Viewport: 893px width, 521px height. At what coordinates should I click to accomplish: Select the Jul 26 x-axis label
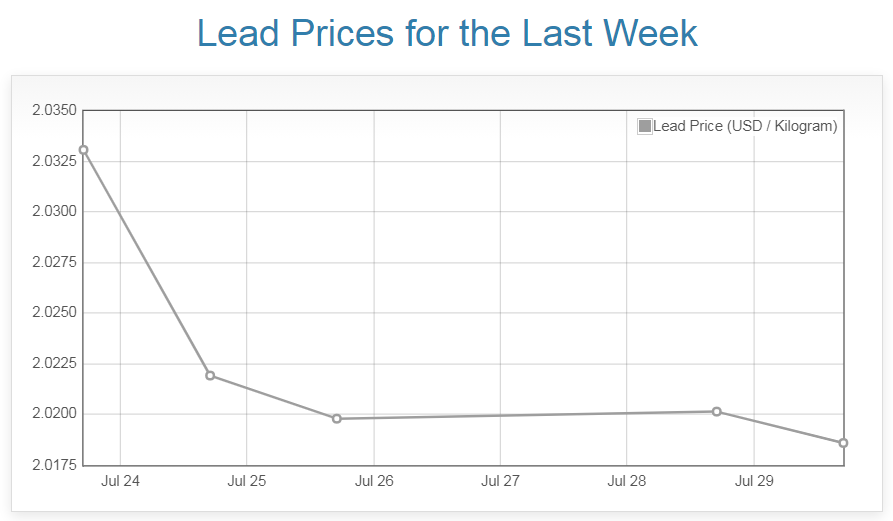coord(374,481)
